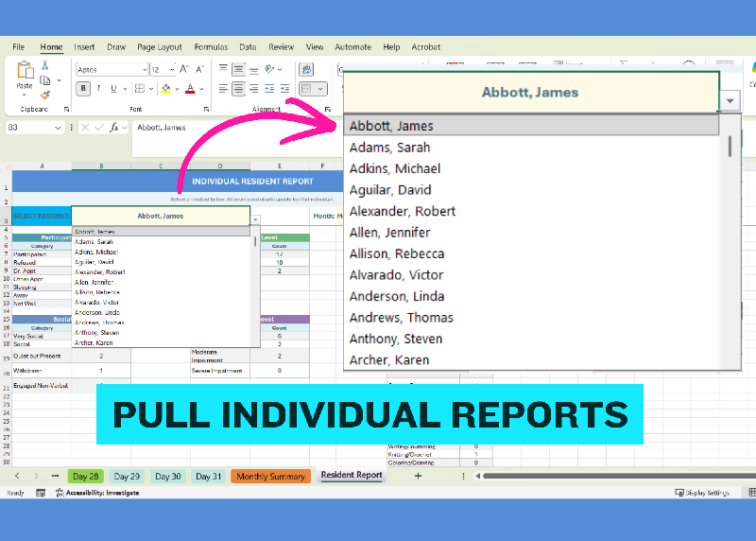Click the text Orientation icon
Screen dimensions: 756x541
point(270,69)
